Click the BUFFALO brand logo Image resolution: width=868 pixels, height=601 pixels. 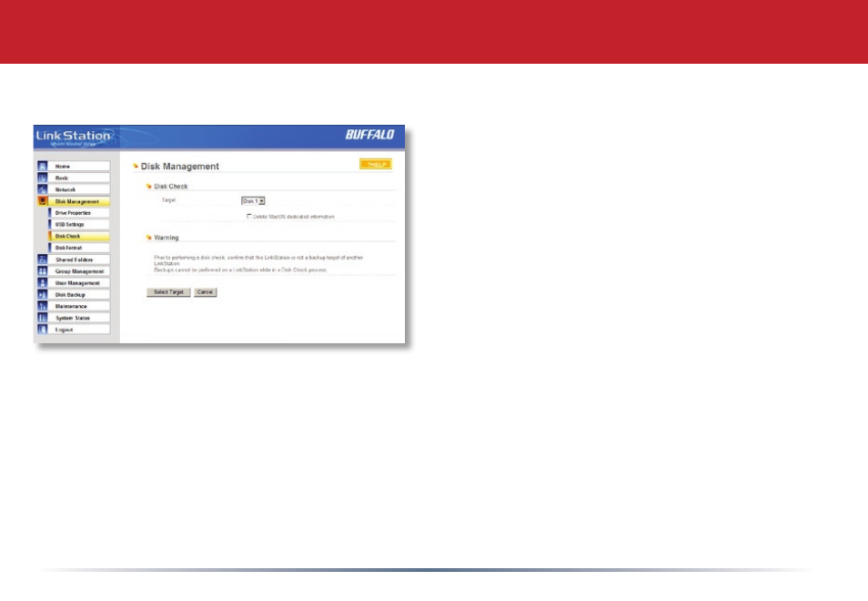[369, 135]
